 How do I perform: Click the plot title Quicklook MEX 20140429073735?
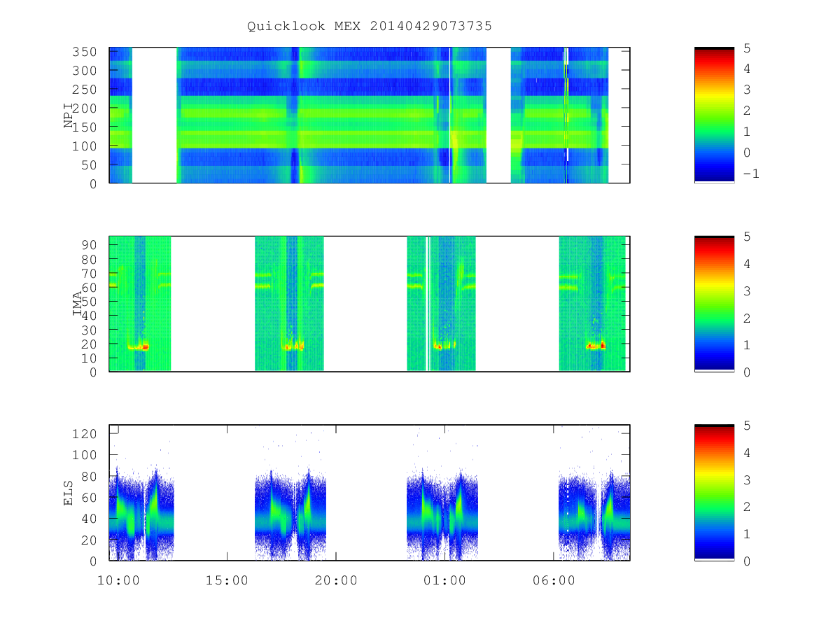coord(370,27)
